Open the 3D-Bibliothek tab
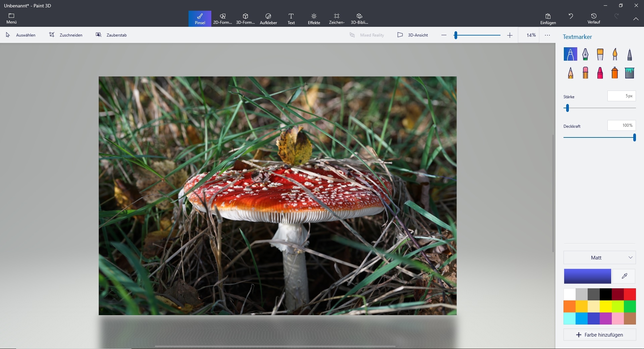The height and width of the screenshot is (349, 644). tap(360, 19)
